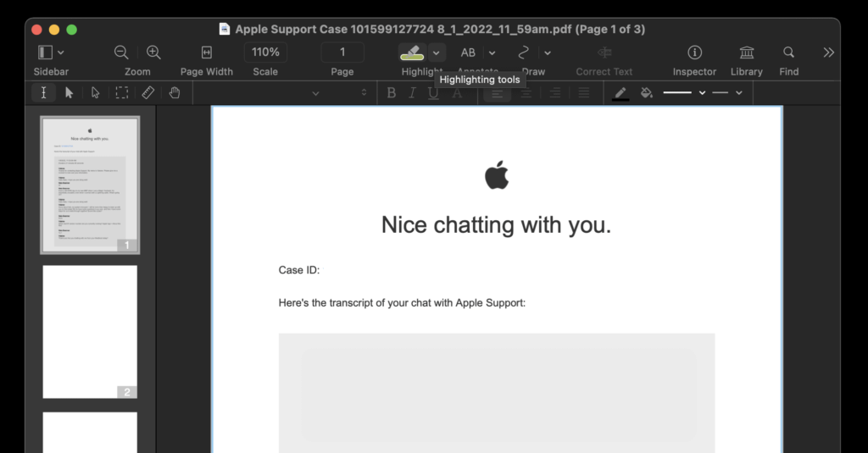Click the window title PDF file icon

coord(224,29)
